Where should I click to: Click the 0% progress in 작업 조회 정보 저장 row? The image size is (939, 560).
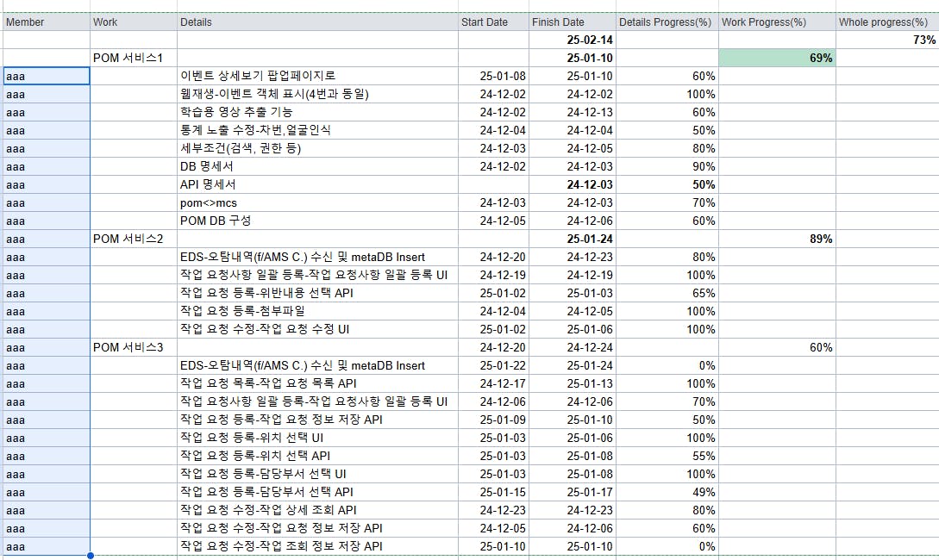point(667,546)
